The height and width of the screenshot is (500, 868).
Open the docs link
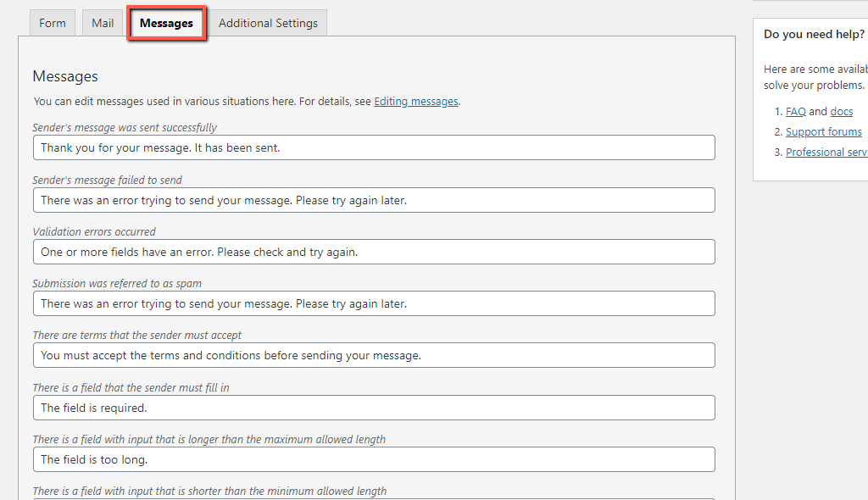pos(842,111)
